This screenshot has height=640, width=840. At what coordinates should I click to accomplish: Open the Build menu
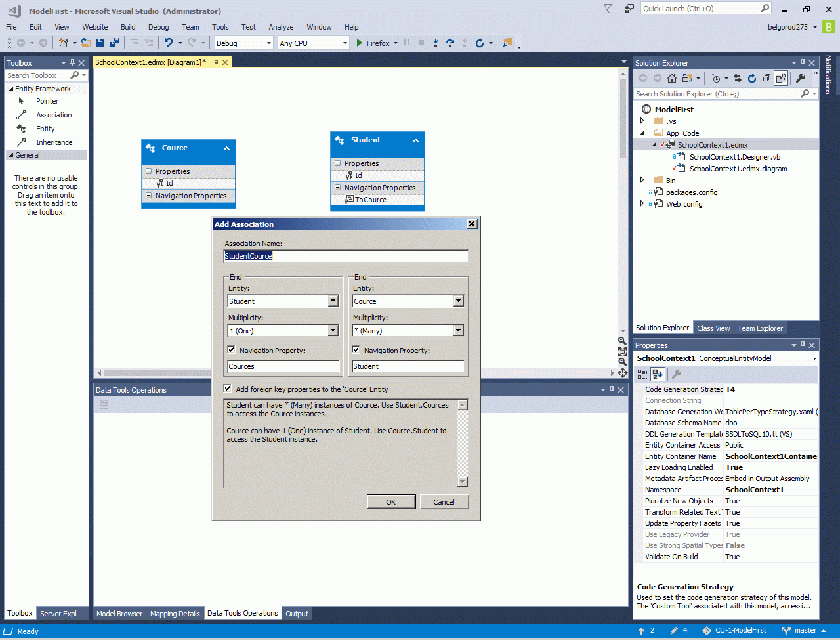point(128,27)
